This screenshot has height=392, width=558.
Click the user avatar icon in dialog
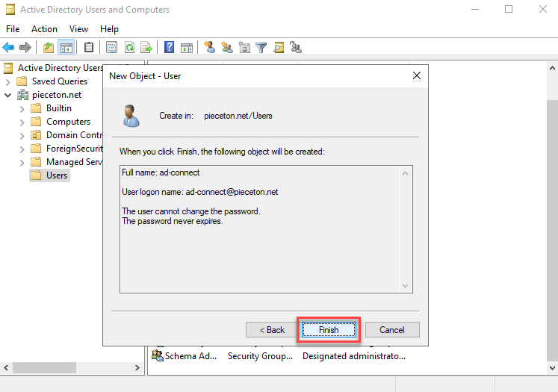coord(131,116)
